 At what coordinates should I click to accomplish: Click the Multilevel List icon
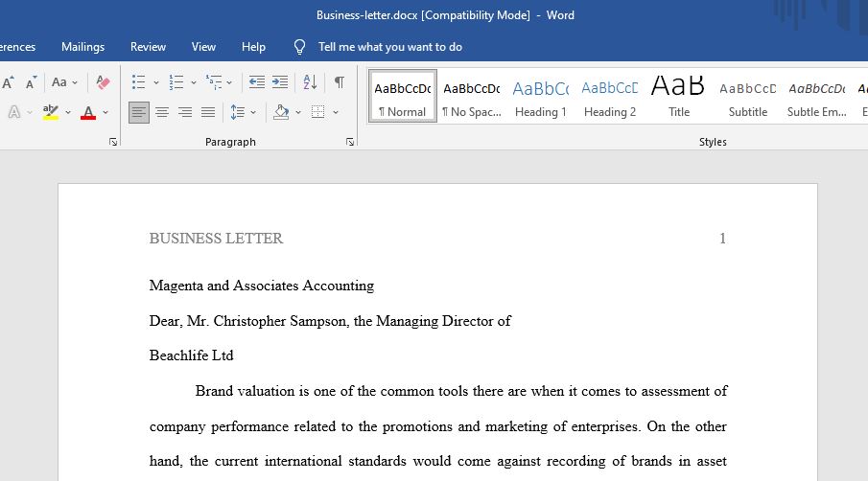[x=214, y=82]
